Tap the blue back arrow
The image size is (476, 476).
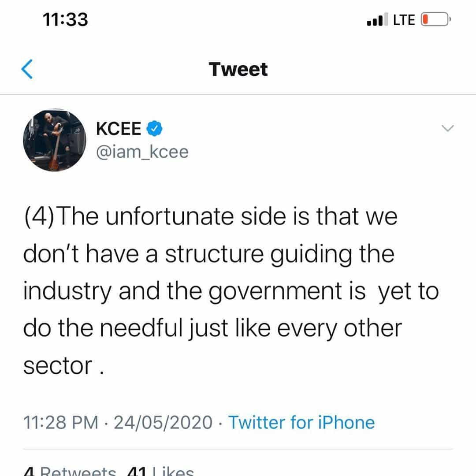tap(27, 70)
